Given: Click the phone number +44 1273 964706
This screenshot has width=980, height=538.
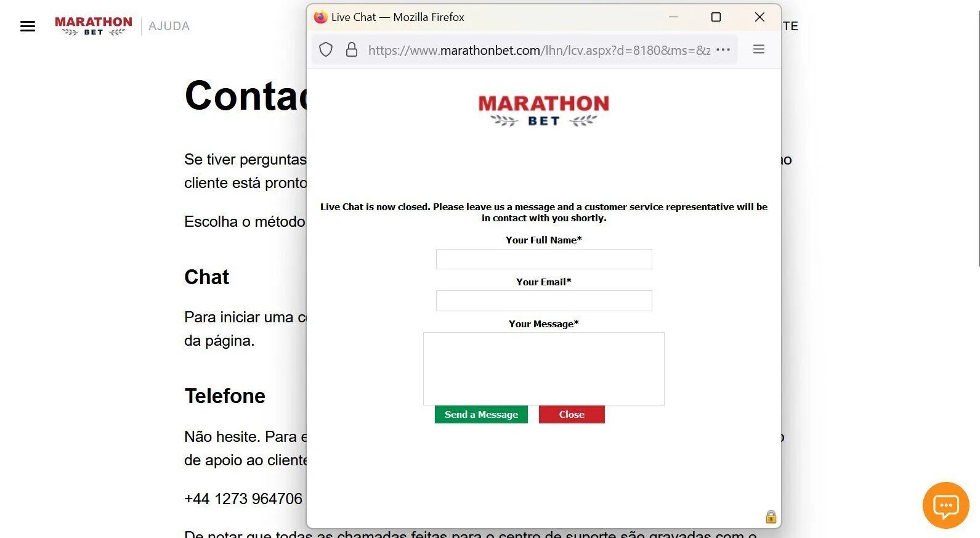Looking at the screenshot, I should (x=243, y=499).
